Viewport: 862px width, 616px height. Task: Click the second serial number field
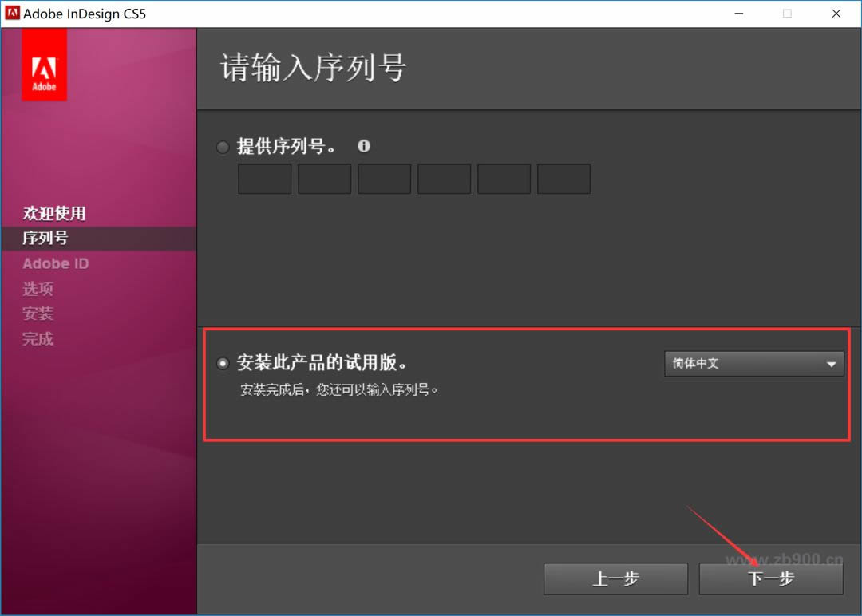click(324, 180)
